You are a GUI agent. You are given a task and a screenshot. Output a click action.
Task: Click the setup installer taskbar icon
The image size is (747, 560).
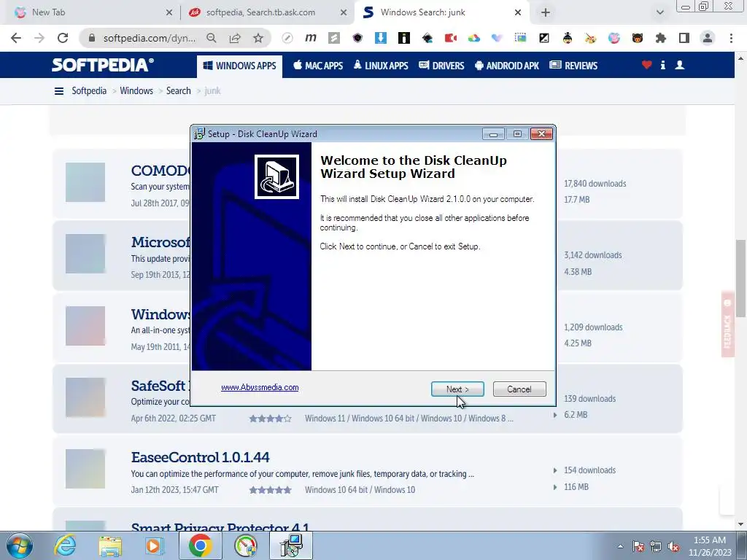tap(291, 545)
